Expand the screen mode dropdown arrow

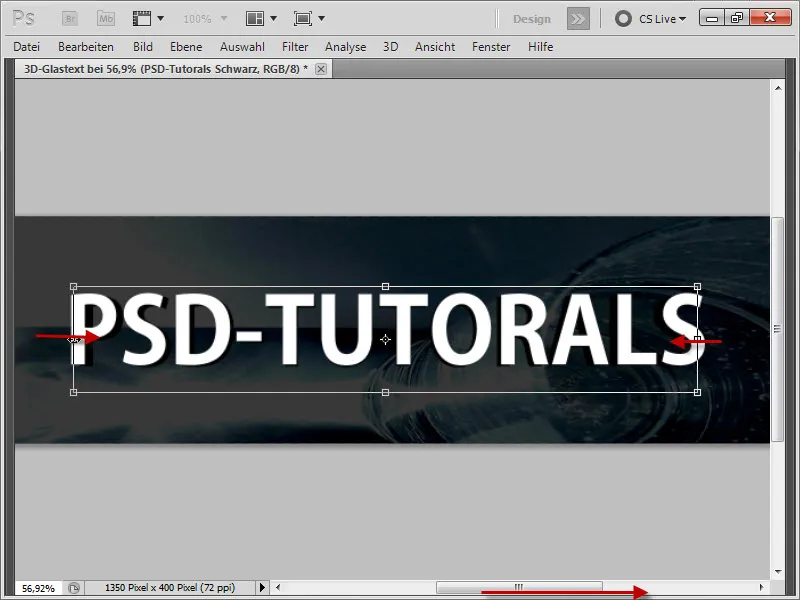(321, 19)
